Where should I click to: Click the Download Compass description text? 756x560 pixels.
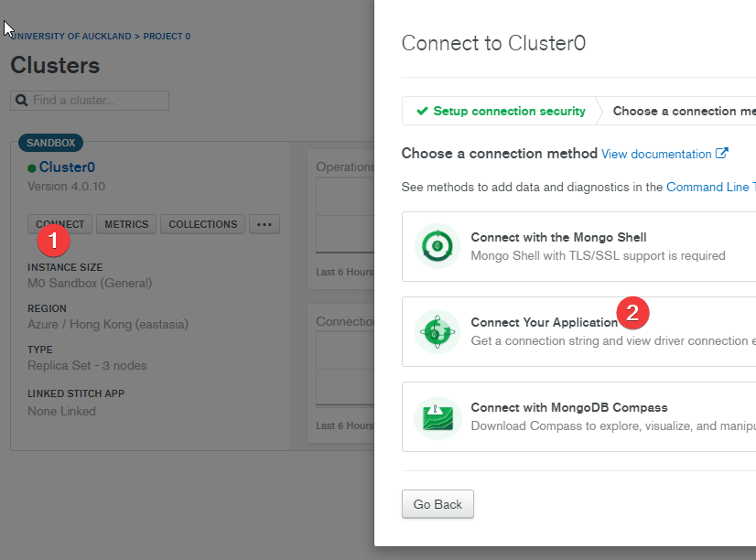click(613, 426)
